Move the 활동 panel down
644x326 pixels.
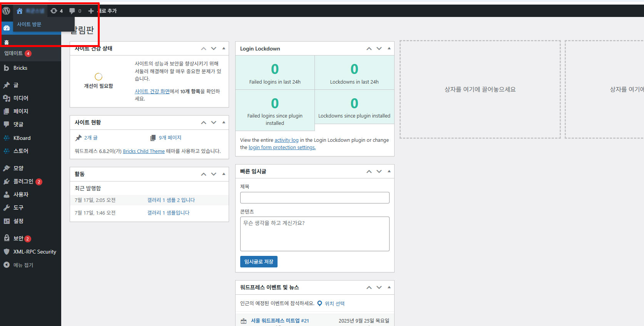click(214, 174)
